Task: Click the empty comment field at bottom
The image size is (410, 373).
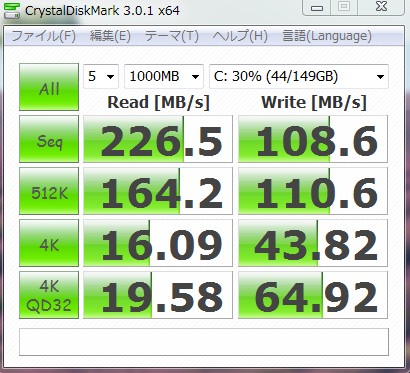Action: (x=204, y=342)
